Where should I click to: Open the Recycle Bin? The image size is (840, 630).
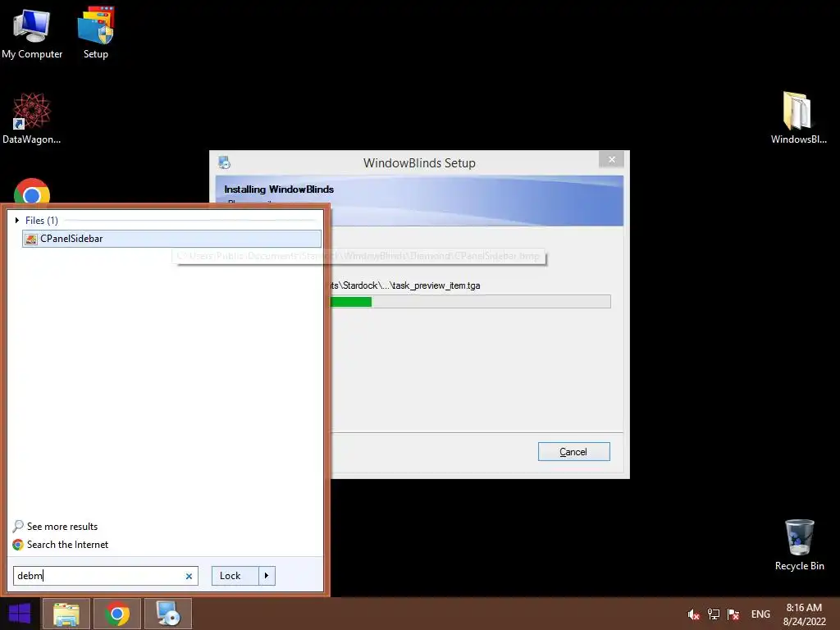click(x=799, y=545)
